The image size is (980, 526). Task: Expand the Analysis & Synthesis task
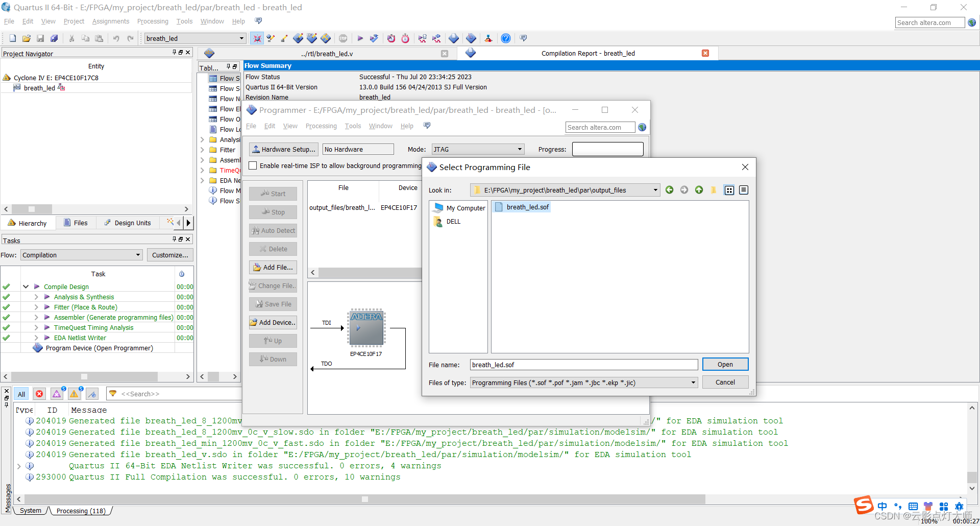click(x=36, y=297)
